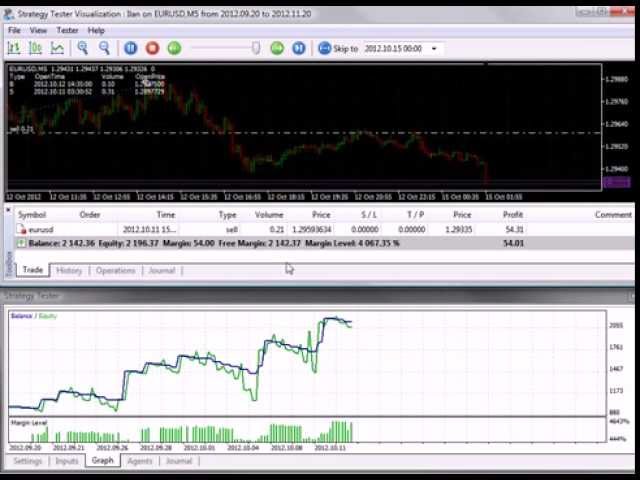Open Settings tab in Strategy Tester
640x480 pixels.
click(28, 461)
